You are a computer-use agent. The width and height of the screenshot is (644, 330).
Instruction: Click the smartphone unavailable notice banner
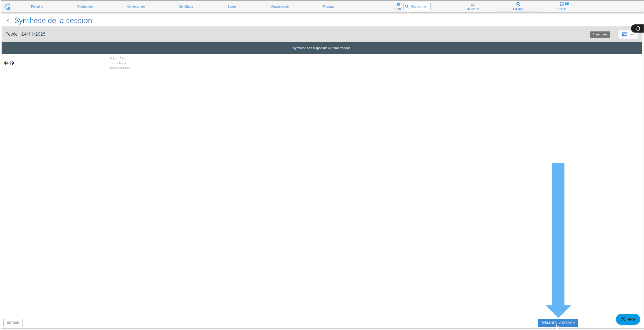[322, 48]
